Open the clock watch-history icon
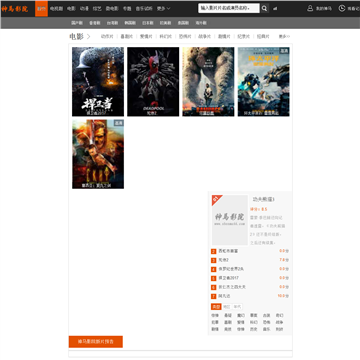The height and width of the screenshot is (360, 360). [342, 8]
